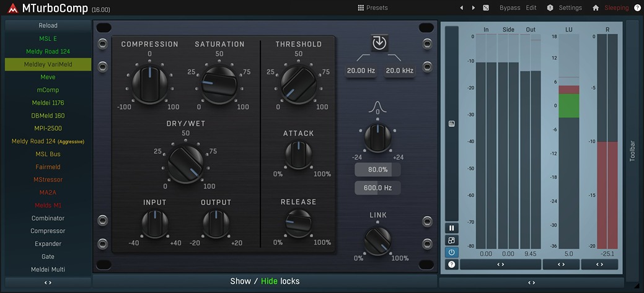Image resolution: width=644 pixels, height=293 pixels.
Task: Select the MSL Bus device
Action: tap(48, 154)
